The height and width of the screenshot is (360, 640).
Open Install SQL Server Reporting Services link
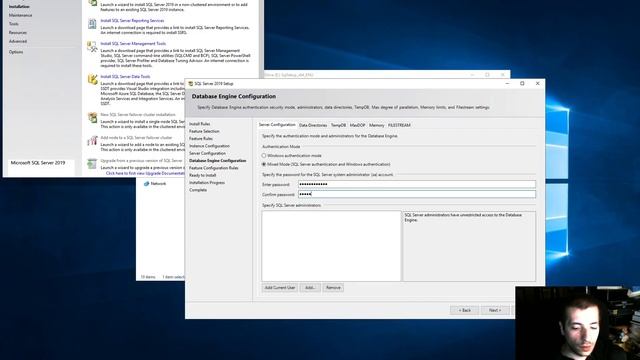click(x=132, y=20)
